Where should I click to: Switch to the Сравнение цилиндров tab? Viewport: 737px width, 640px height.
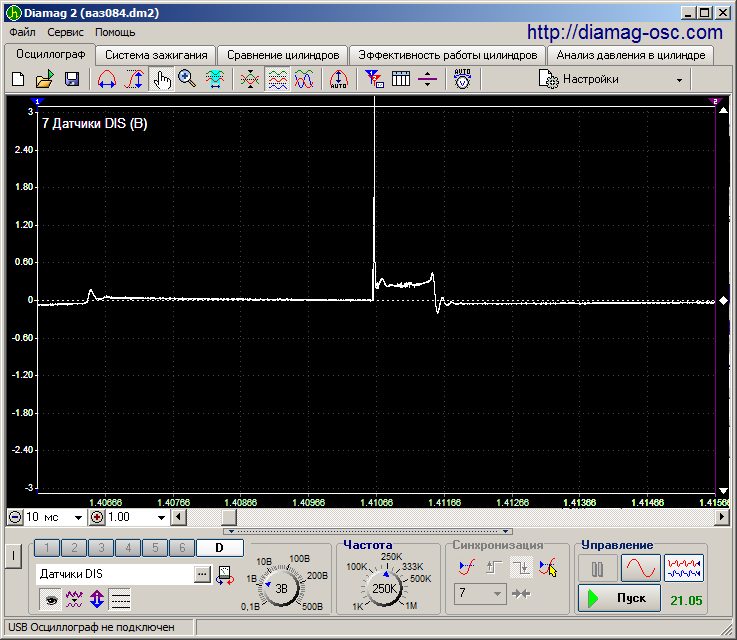coord(283,55)
